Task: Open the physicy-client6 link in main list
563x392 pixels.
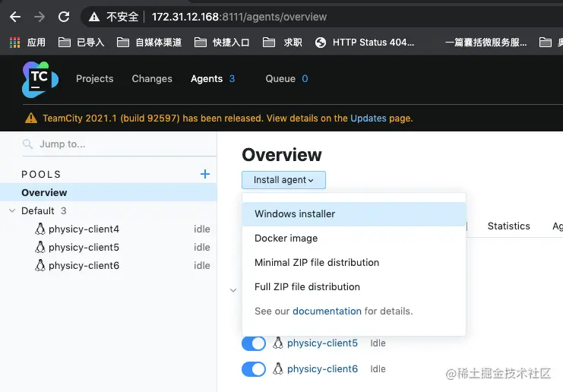Action: [322, 369]
